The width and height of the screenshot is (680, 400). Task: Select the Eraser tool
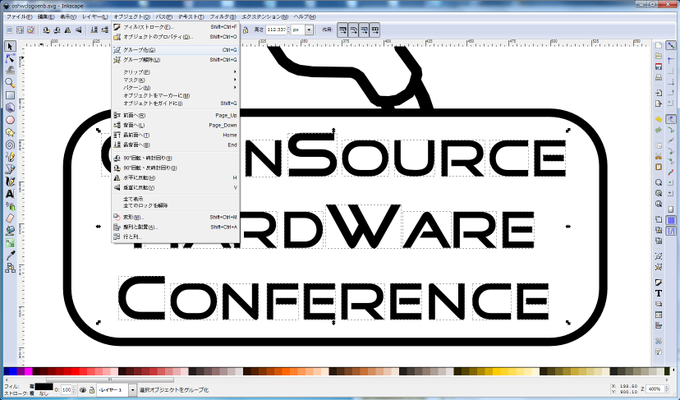[10, 218]
